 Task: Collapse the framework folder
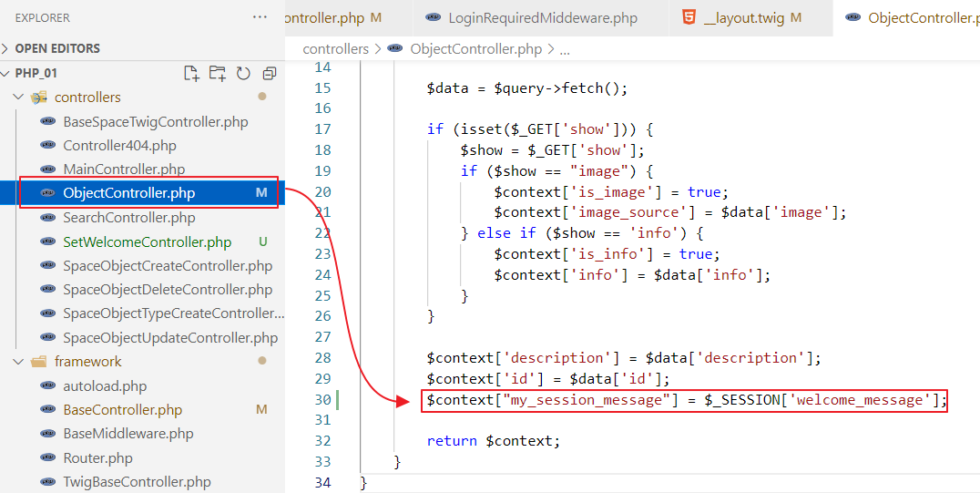click(19, 362)
